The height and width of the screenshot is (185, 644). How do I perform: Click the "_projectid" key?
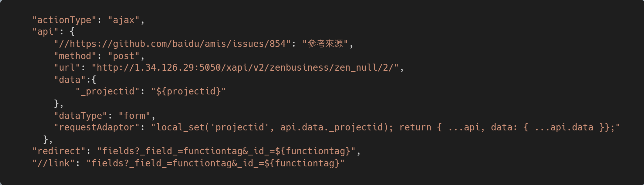pos(107,92)
